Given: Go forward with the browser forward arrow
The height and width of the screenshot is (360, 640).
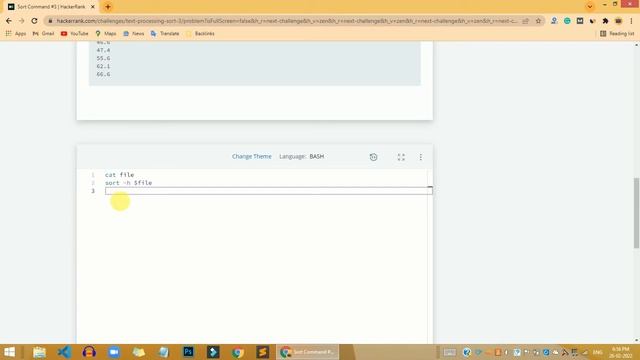Looking at the screenshot, I should [x=21, y=21].
